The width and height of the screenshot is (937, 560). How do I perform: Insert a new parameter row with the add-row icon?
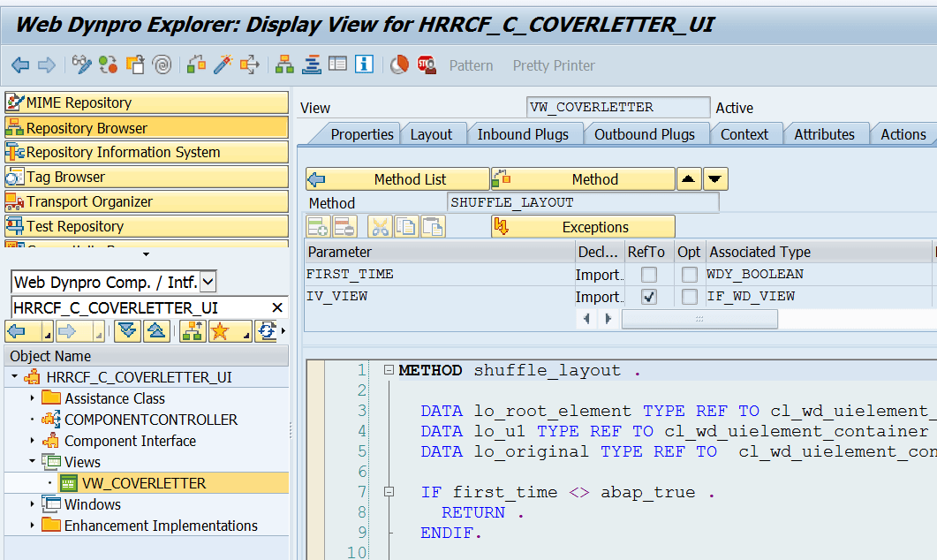[319, 227]
